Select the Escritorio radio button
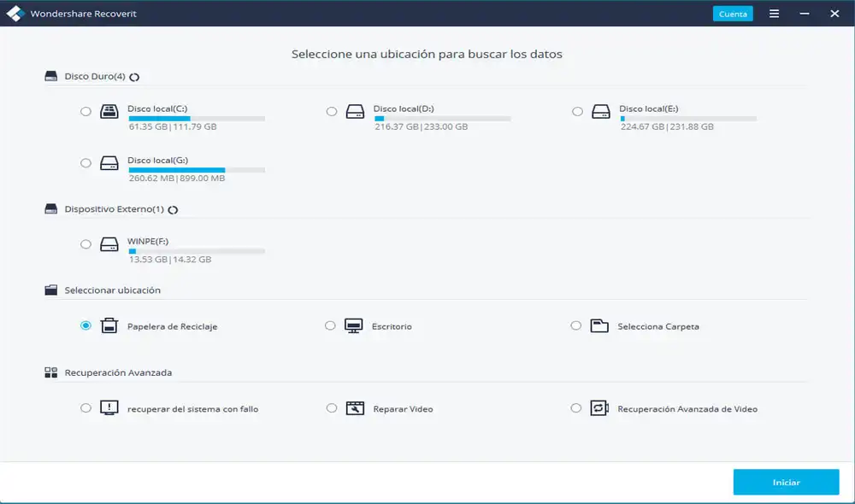Screen dimensions: 855x504 coord(331,325)
